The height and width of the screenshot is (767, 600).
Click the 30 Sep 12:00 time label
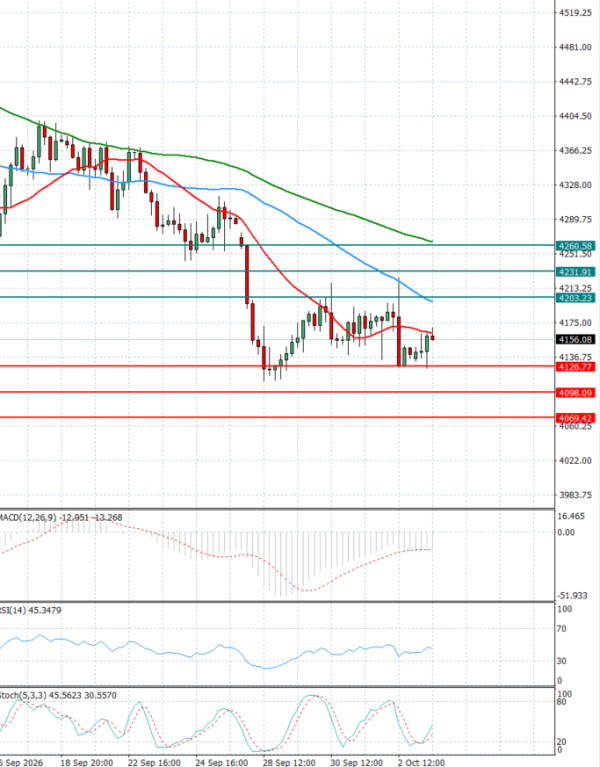click(x=356, y=763)
